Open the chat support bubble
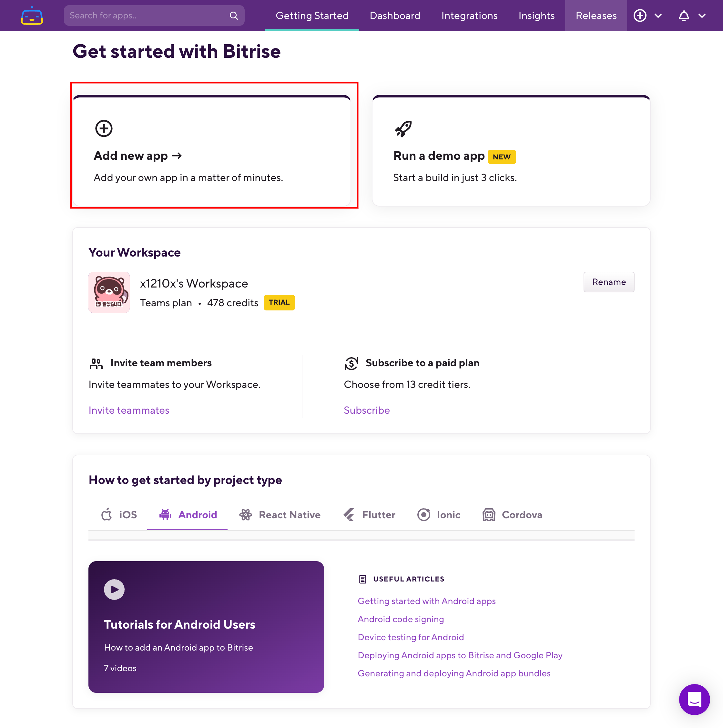 click(694, 699)
